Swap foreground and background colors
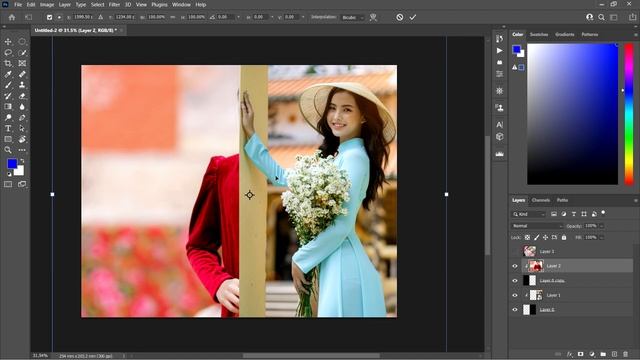 click(x=22, y=161)
